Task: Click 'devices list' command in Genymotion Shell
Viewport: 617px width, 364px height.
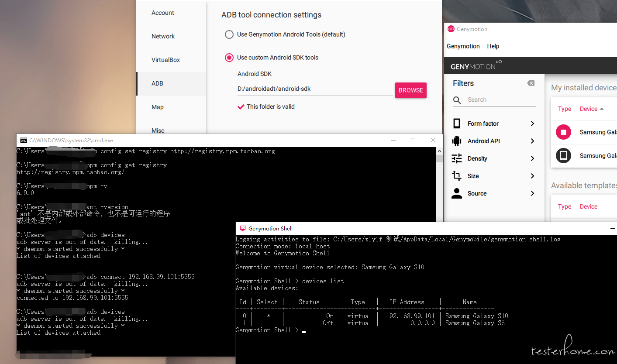Action: (x=323, y=281)
